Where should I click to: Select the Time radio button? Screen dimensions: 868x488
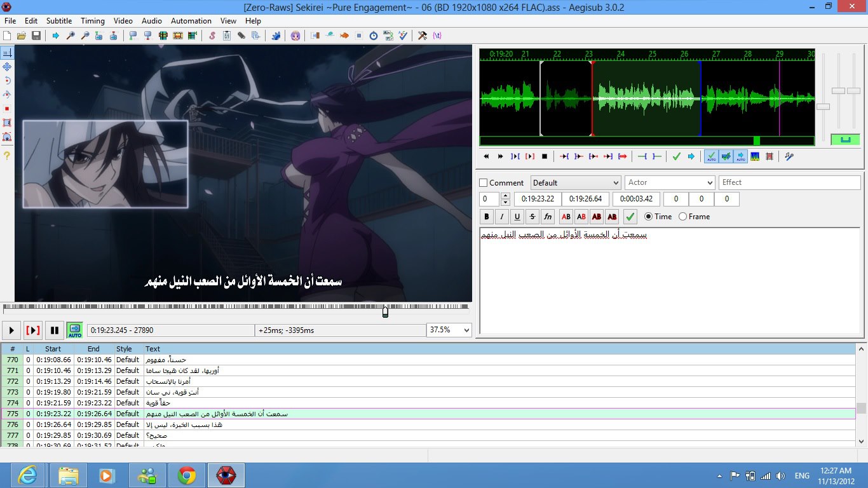tap(649, 217)
